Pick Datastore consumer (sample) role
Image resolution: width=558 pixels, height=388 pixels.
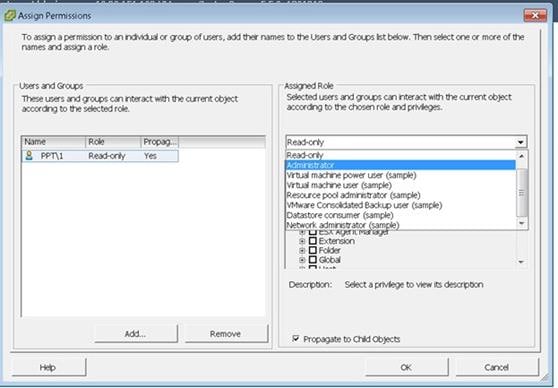coord(400,215)
